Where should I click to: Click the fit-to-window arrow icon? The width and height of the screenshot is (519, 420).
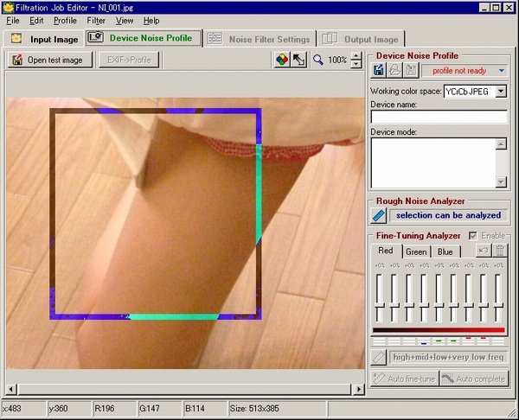(x=299, y=60)
